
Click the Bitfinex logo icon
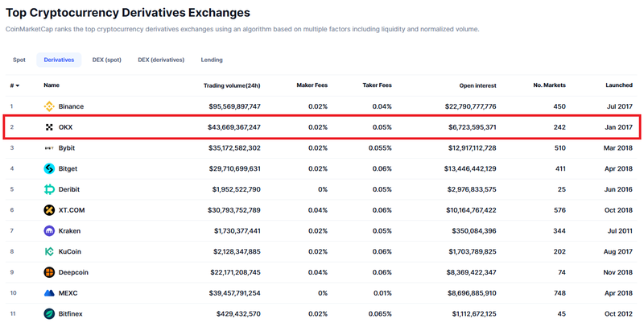tap(49, 313)
